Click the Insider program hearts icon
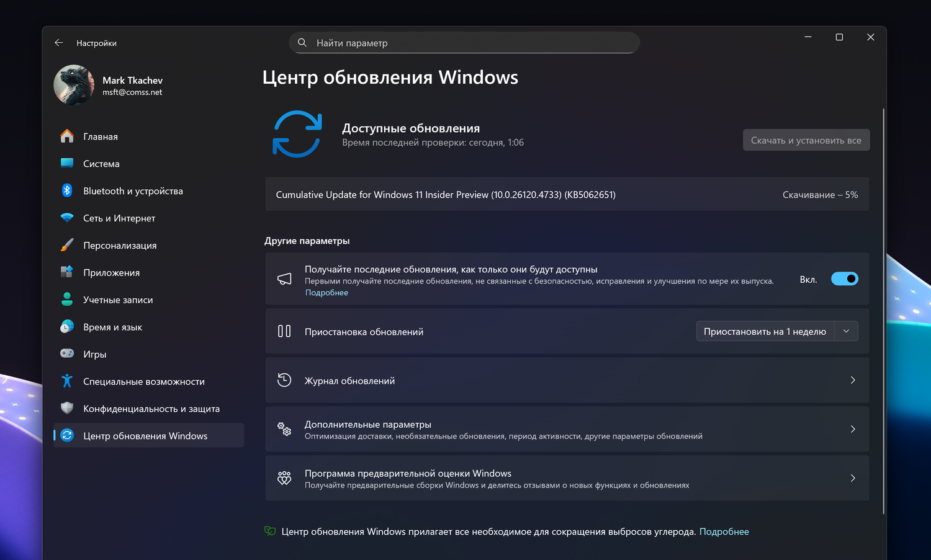Image resolution: width=931 pixels, height=560 pixels. click(284, 478)
